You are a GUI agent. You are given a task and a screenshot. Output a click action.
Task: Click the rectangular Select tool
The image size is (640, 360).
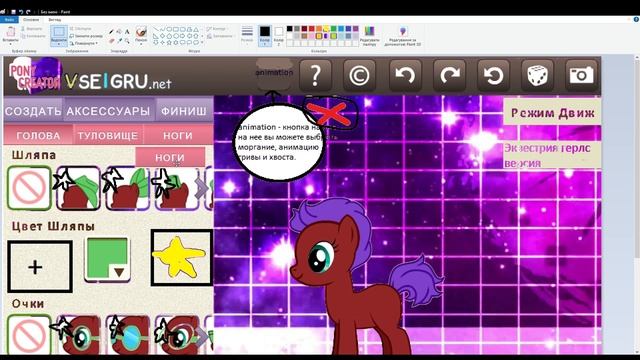tap(59, 32)
